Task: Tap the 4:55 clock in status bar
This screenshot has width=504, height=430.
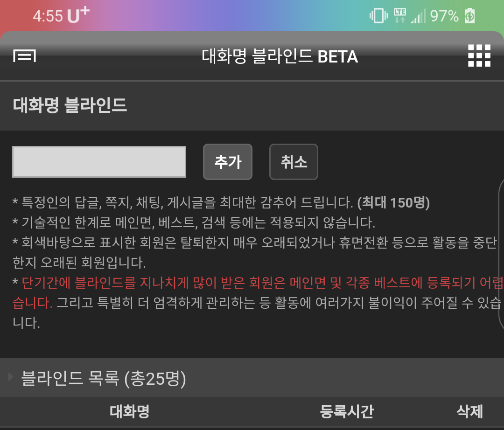Action: pos(48,16)
